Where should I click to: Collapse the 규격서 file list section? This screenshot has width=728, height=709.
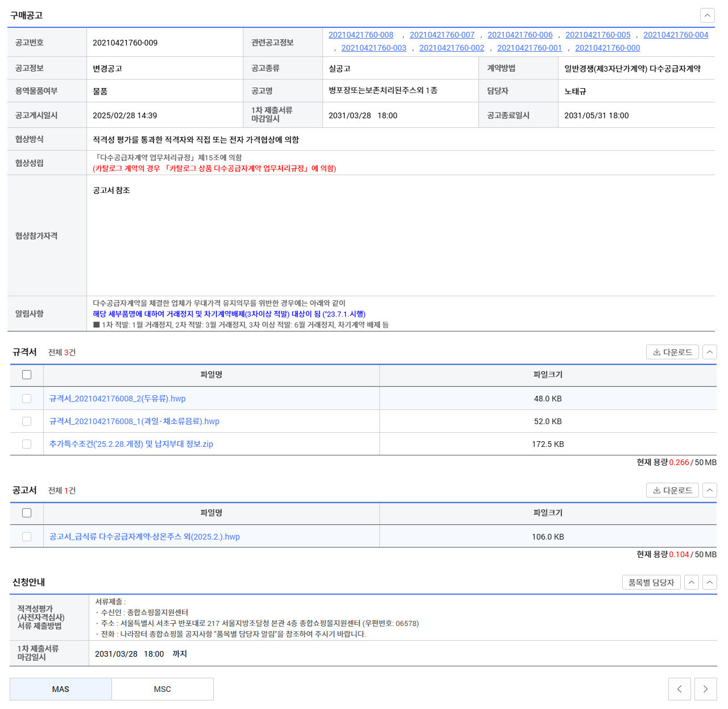click(x=709, y=352)
